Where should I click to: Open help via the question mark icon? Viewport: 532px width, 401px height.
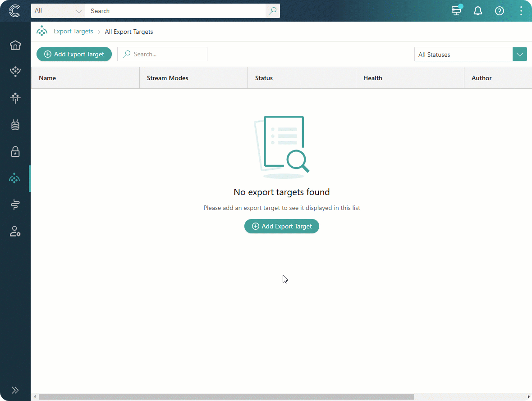500,11
